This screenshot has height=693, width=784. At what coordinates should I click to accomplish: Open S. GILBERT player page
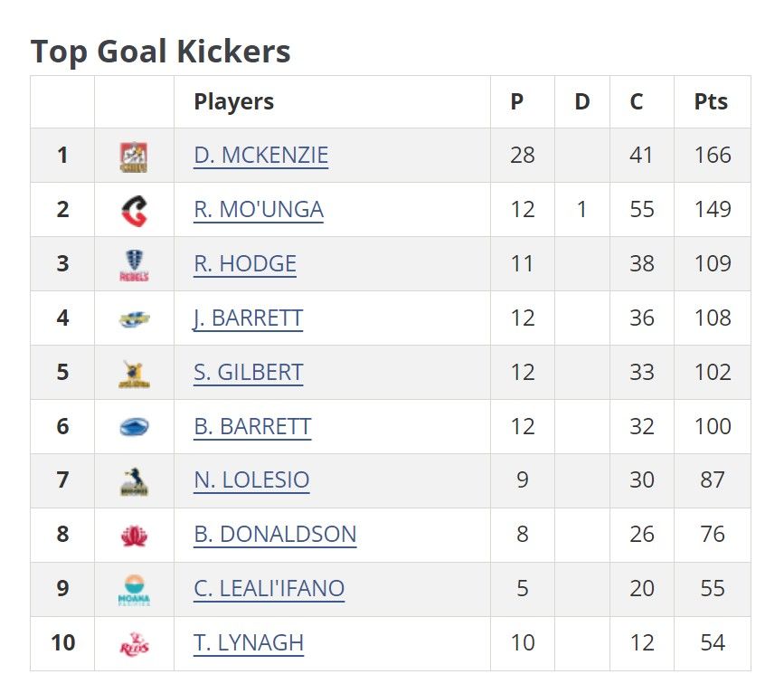tap(248, 373)
